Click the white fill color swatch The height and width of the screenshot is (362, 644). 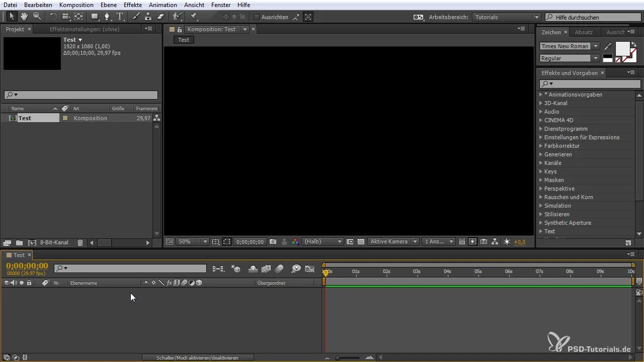click(622, 48)
